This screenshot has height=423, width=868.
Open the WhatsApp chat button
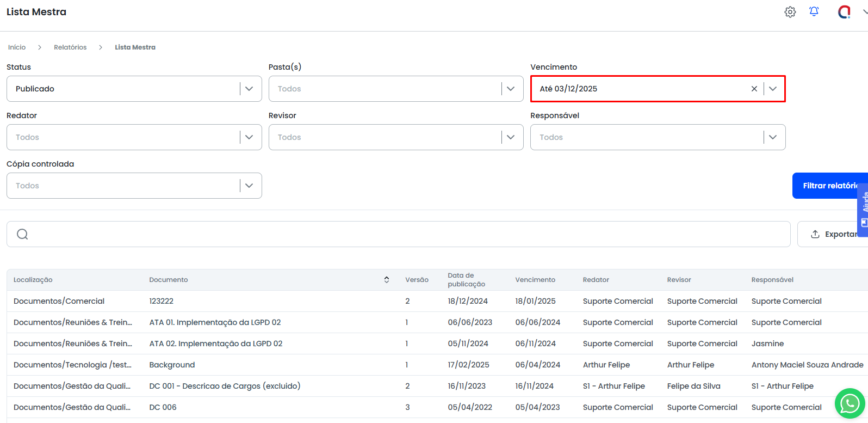850,403
